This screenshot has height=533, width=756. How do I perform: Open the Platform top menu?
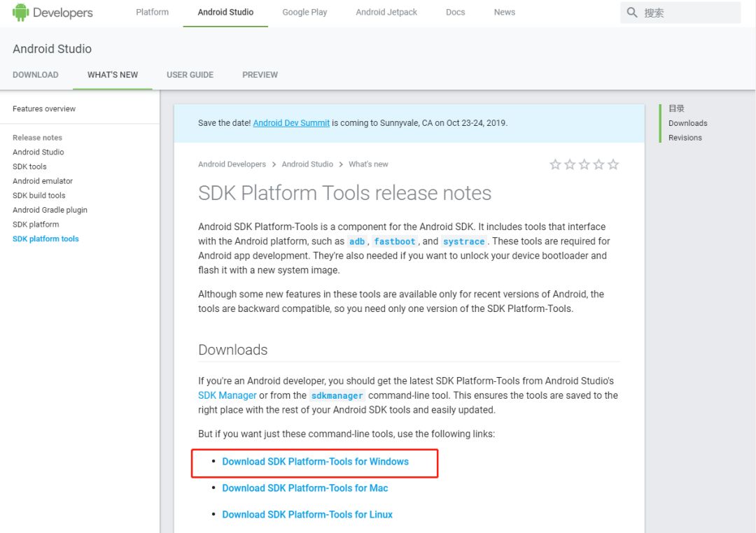pos(153,12)
